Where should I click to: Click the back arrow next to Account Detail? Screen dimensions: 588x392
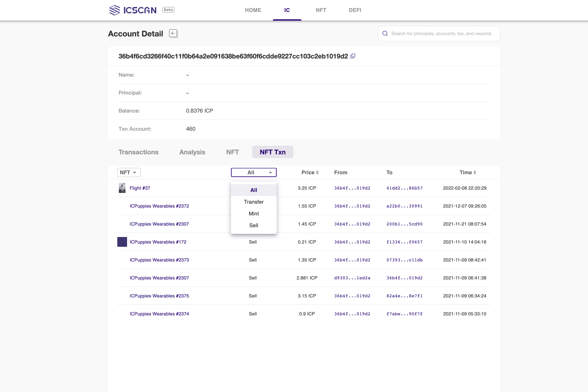[x=173, y=33]
